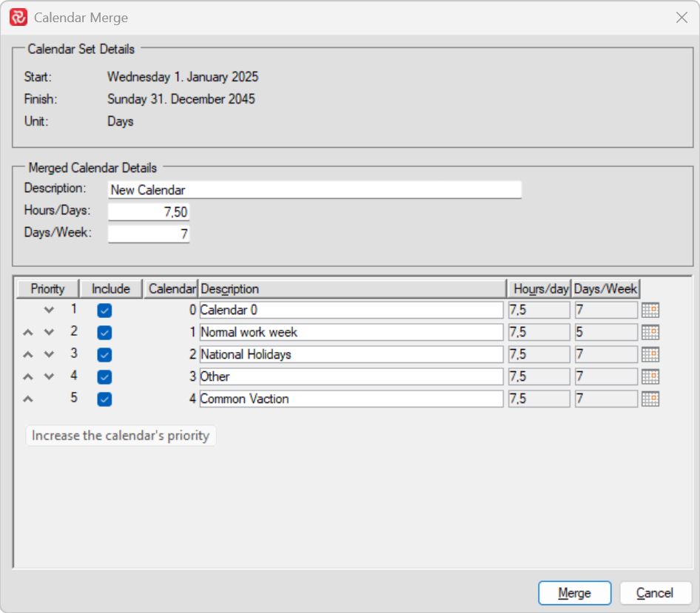
Task: Click the Increase the calendar's priority button
Action: pos(121,436)
